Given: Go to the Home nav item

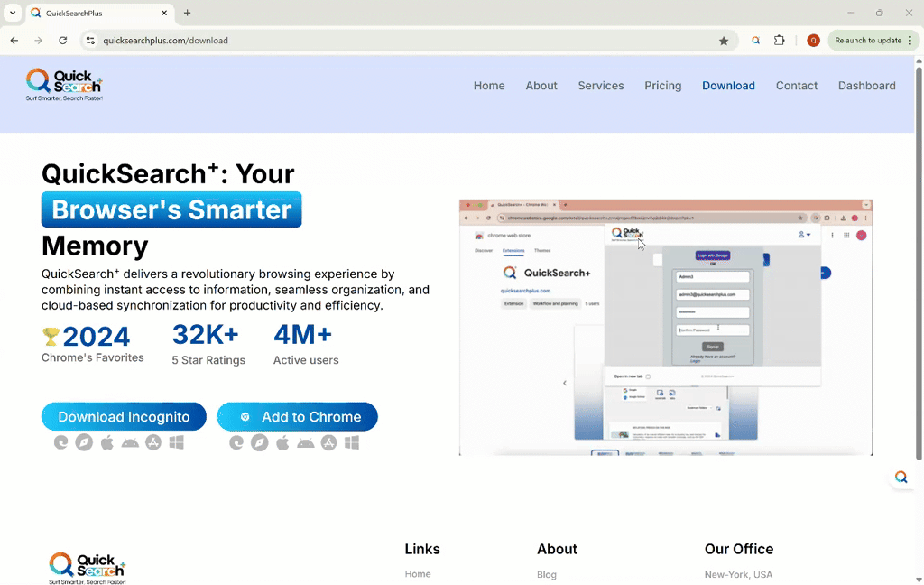Looking at the screenshot, I should coord(489,86).
